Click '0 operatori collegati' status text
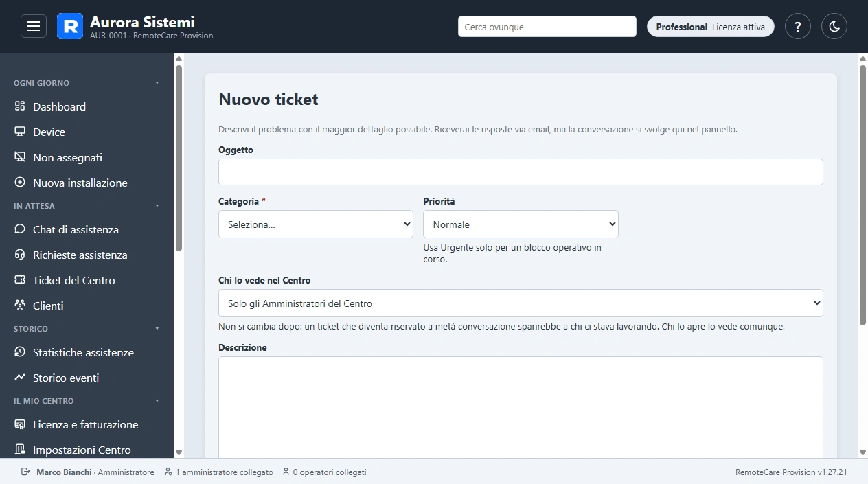 330,472
